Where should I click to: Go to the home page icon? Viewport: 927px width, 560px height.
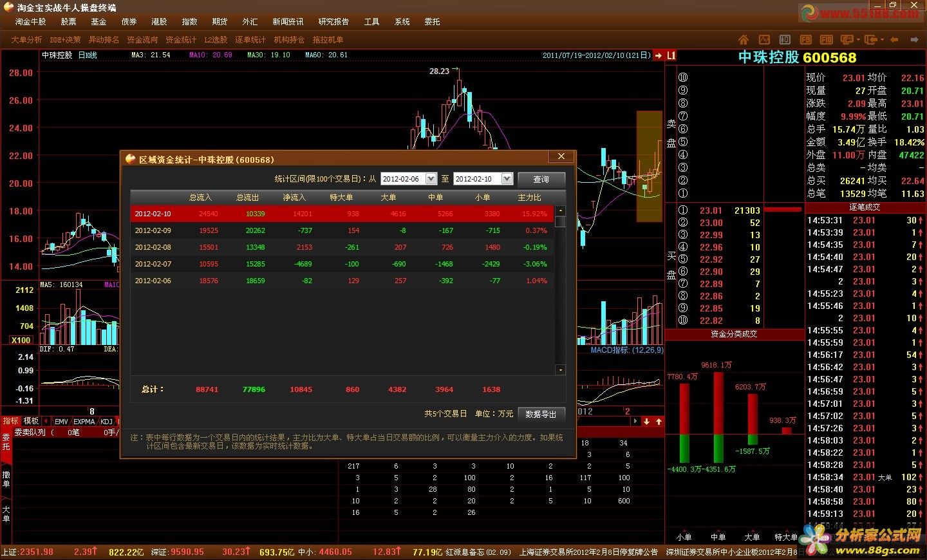tap(744, 40)
